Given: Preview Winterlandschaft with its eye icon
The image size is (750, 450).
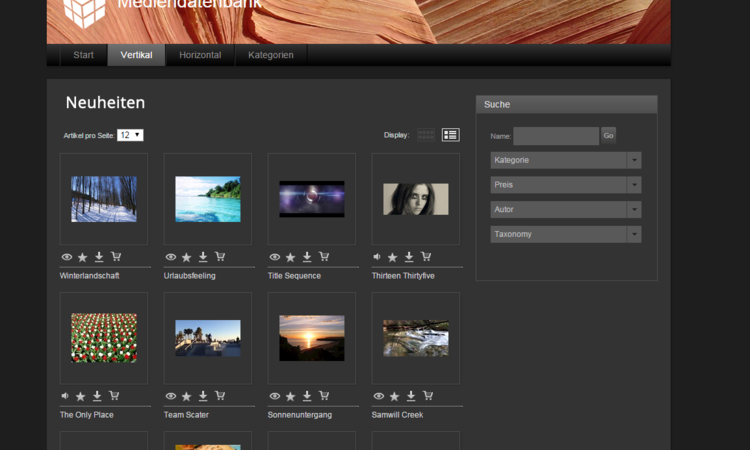Looking at the screenshot, I should tap(67, 257).
